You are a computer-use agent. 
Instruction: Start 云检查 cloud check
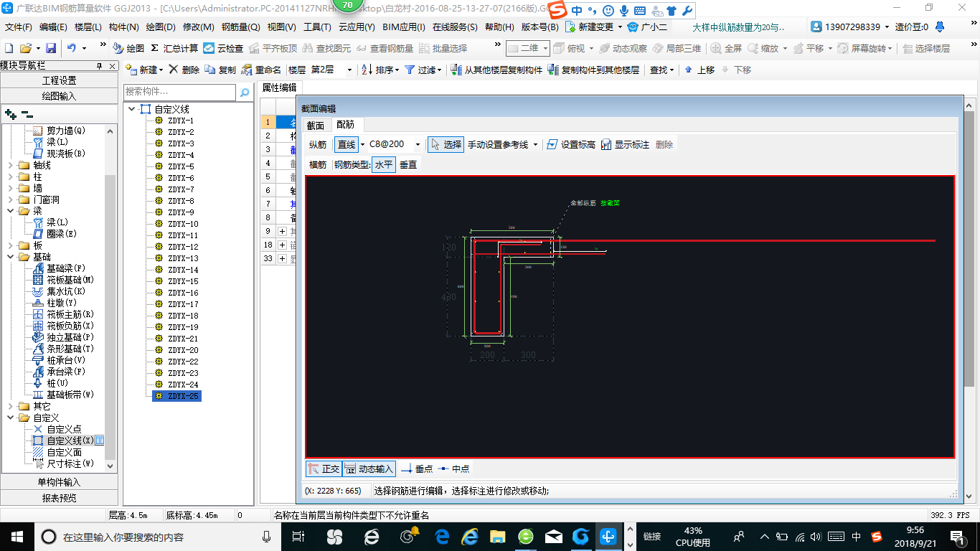click(x=223, y=48)
